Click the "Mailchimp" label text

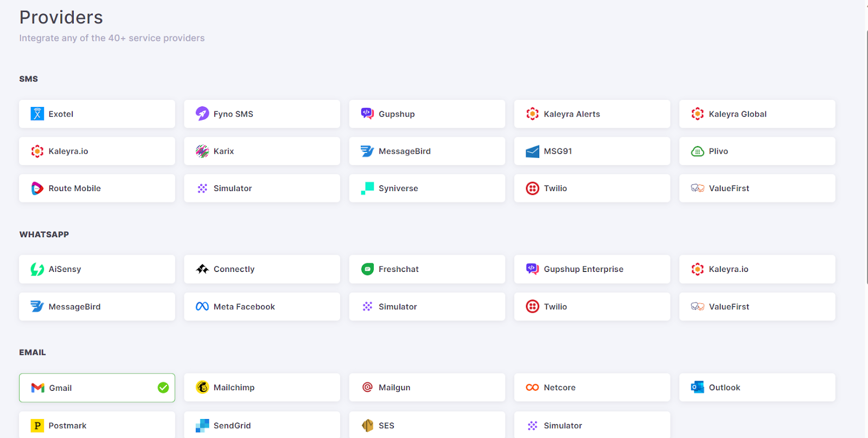tap(234, 388)
